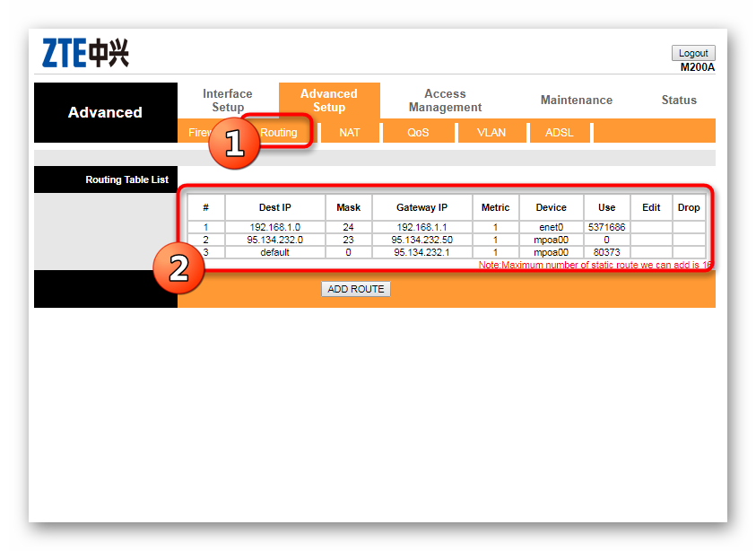Open the Interface Setup tab
Image resolution: width=756 pixels, height=551 pixels.
228,101
